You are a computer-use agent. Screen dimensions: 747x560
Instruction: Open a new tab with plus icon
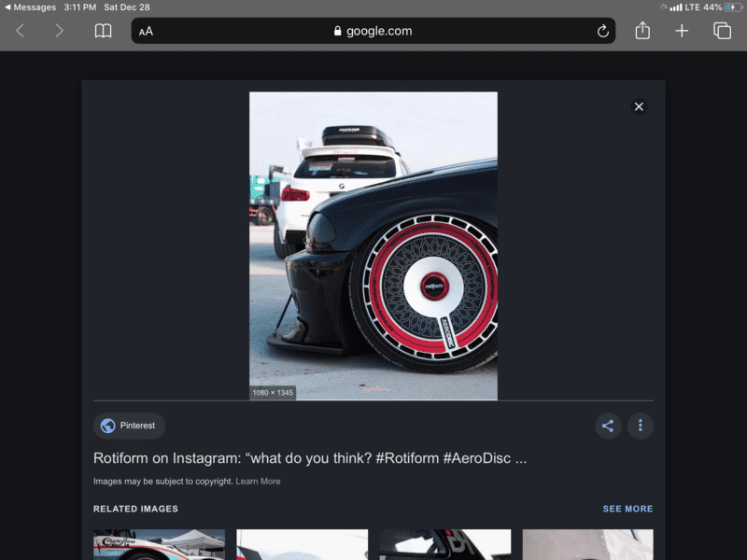click(682, 31)
